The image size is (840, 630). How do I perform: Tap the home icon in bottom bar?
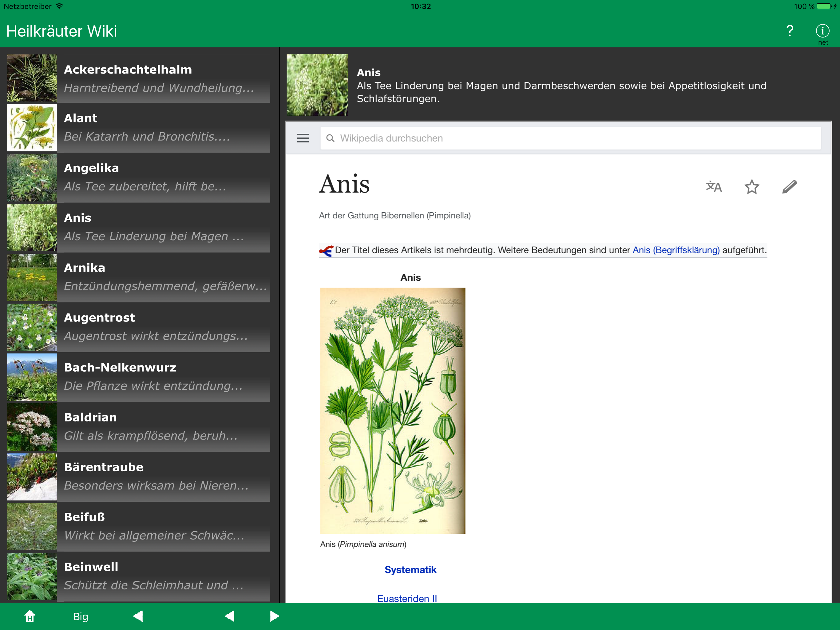click(30, 616)
